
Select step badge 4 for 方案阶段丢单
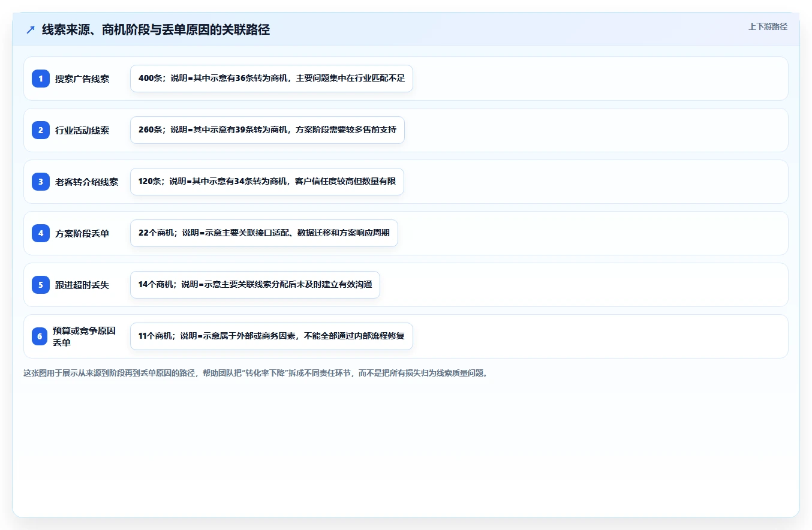click(x=41, y=233)
